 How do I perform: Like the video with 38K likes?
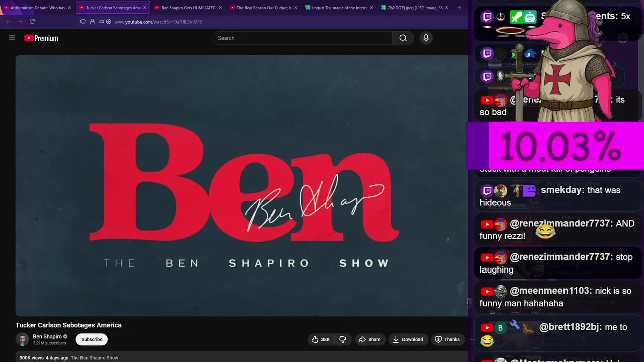tap(321, 339)
